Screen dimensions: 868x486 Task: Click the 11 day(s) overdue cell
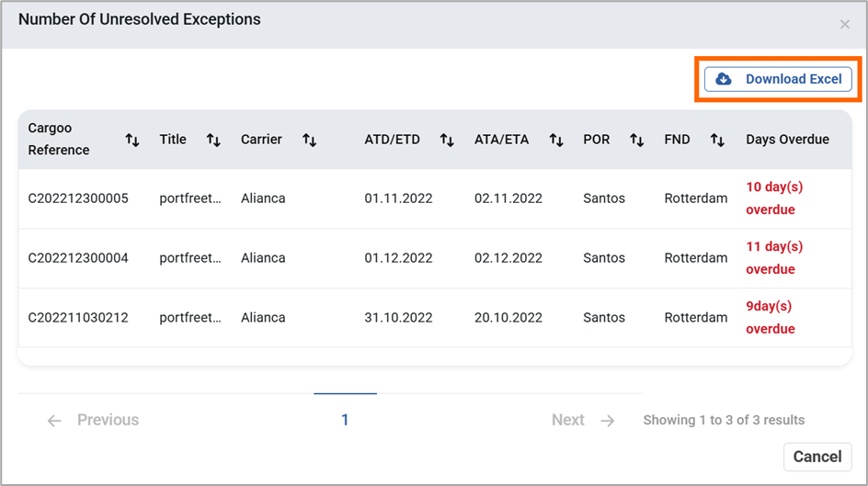(x=774, y=258)
